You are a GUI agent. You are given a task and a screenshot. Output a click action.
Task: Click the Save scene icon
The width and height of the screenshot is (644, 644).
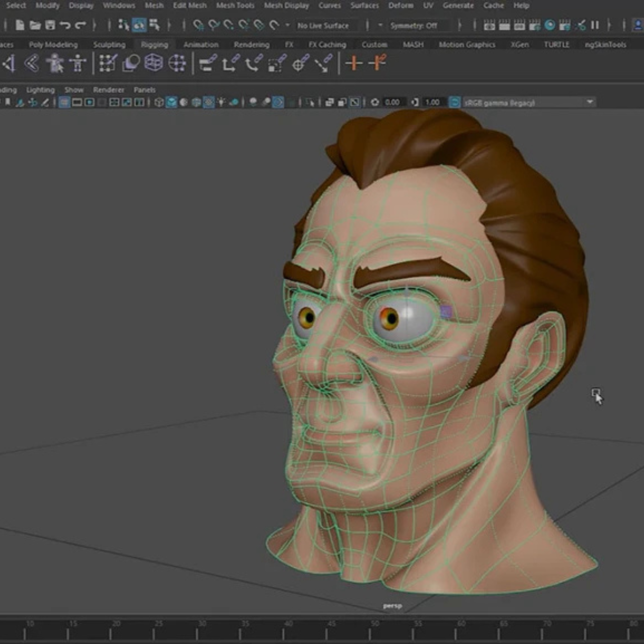pyautogui.click(x=50, y=25)
